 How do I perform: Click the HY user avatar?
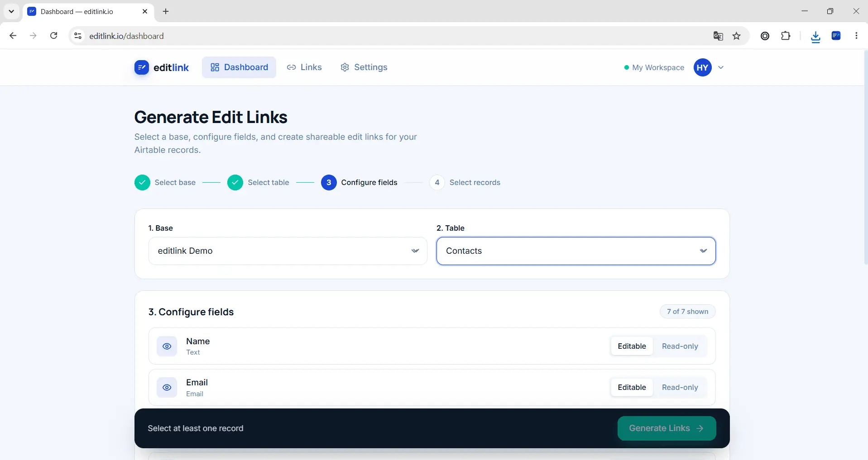pos(702,67)
